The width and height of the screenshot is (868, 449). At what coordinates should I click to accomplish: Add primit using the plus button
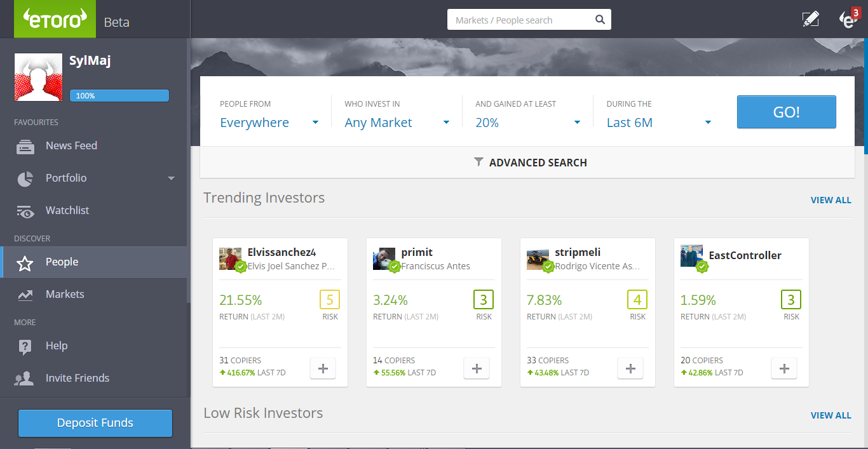pyautogui.click(x=477, y=368)
